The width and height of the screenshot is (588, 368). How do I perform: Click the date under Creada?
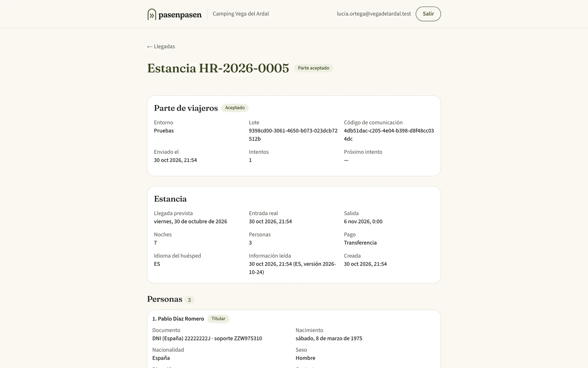tap(365, 264)
